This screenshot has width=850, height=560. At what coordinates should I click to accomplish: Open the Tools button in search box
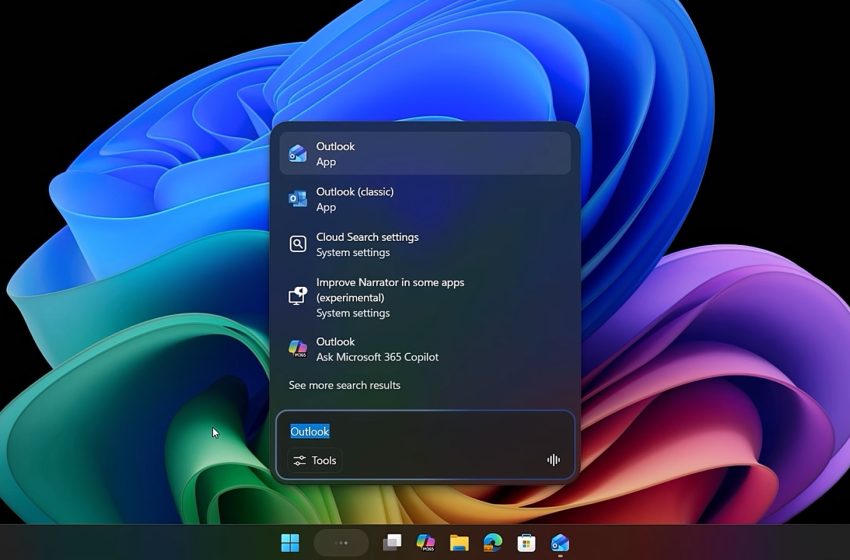click(314, 460)
